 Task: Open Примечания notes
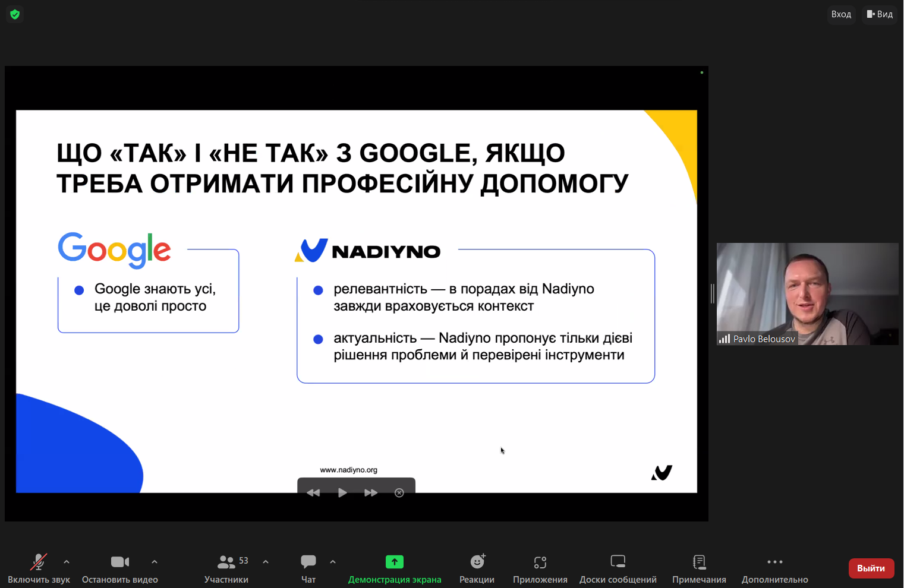tap(699, 568)
